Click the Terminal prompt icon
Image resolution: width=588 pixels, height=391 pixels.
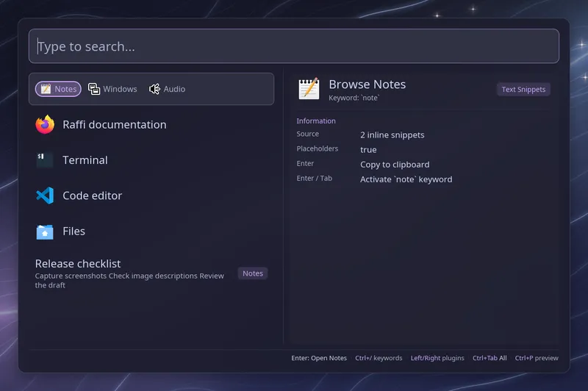(45, 160)
